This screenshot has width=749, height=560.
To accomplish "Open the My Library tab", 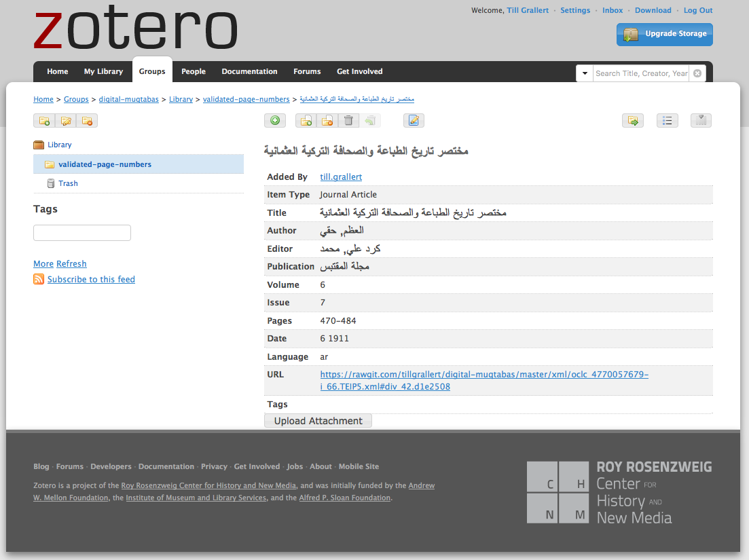I will tap(103, 71).
